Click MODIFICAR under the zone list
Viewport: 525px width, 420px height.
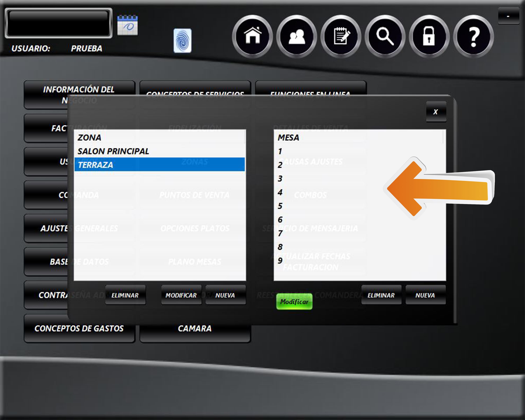click(181, 295)
